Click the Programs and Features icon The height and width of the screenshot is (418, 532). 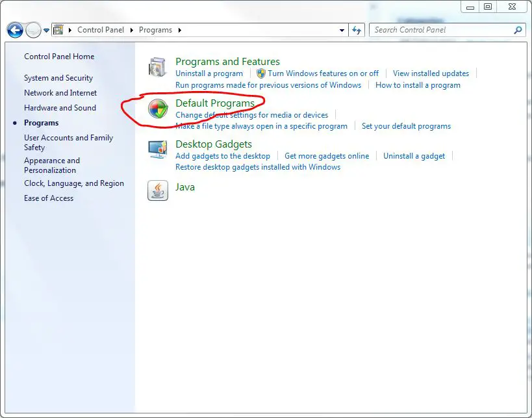tap(157, 67)
